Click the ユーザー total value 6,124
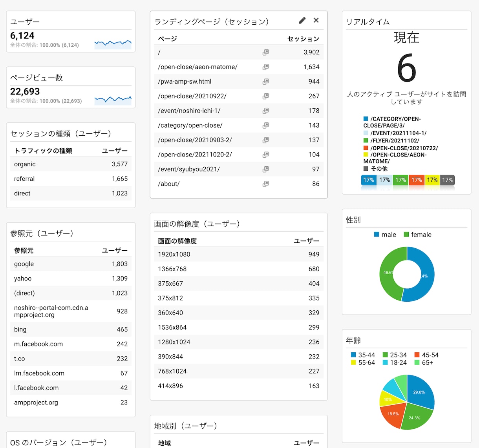The width and height of the screenshot is (479, 448). 22,36
